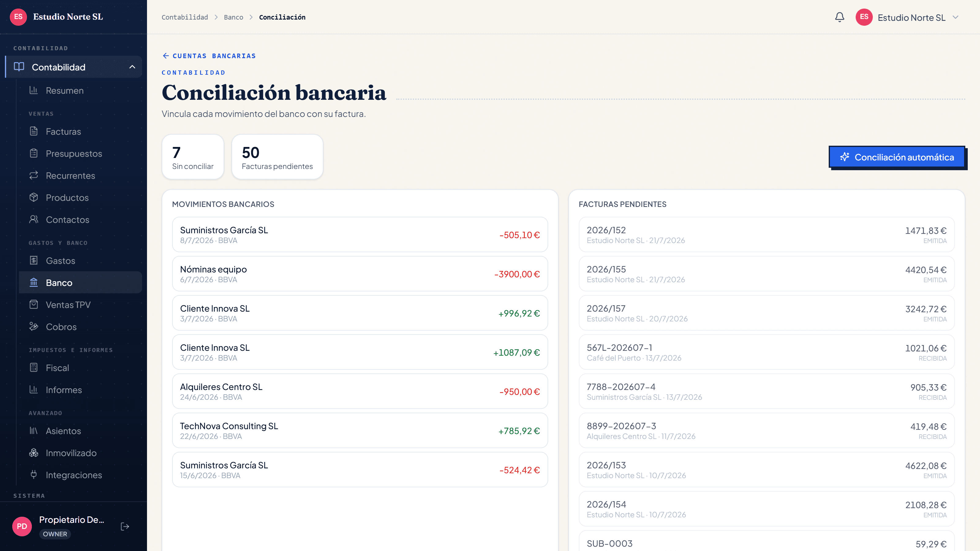Select the Suministros García -505,10 € movement
980x551 pixels.
pyautogui.click(x=360, y=234)
